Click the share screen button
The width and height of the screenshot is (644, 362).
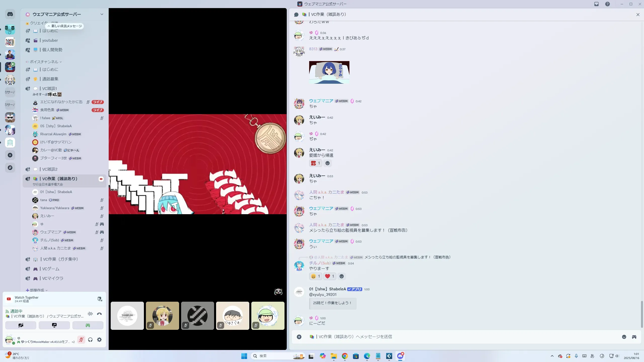[54, 325]
